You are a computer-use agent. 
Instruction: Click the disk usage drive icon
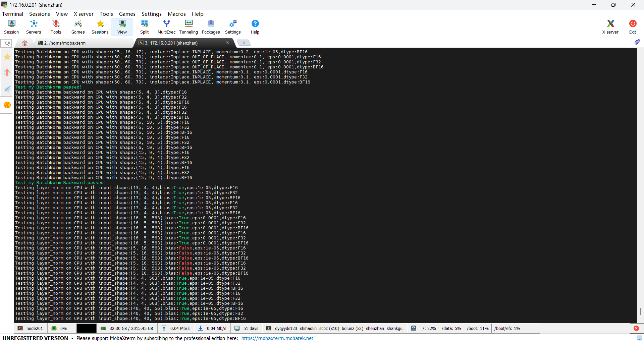pos(414,328)
